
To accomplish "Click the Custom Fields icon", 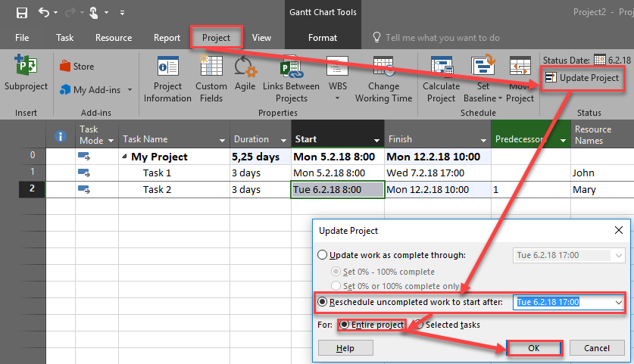I will click(211, 67).
